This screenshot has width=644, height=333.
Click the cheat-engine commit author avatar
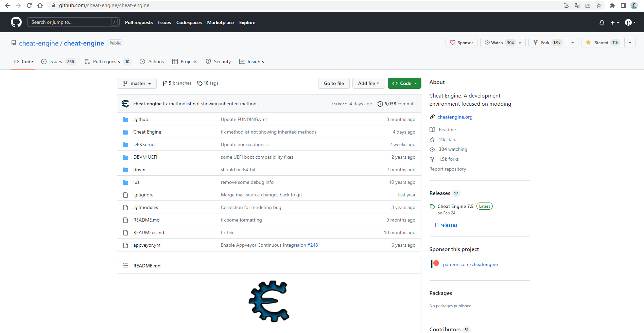pos(125,104)
